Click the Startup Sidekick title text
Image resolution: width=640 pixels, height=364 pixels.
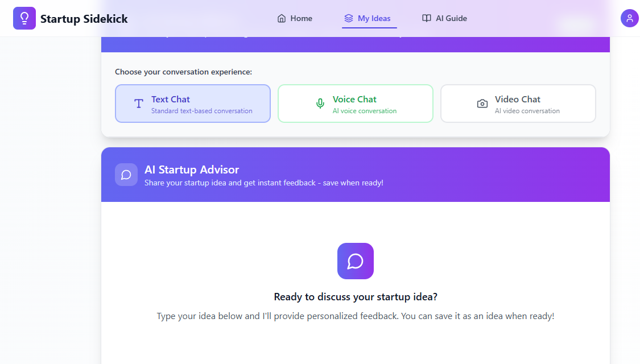tap(83, 18)
